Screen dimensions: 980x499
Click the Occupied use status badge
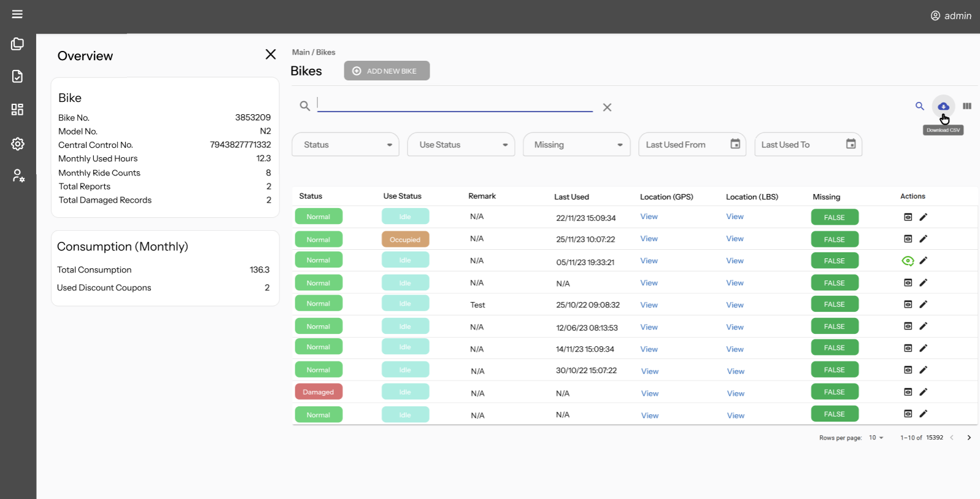pyautogui.click(x=405, y=239)
